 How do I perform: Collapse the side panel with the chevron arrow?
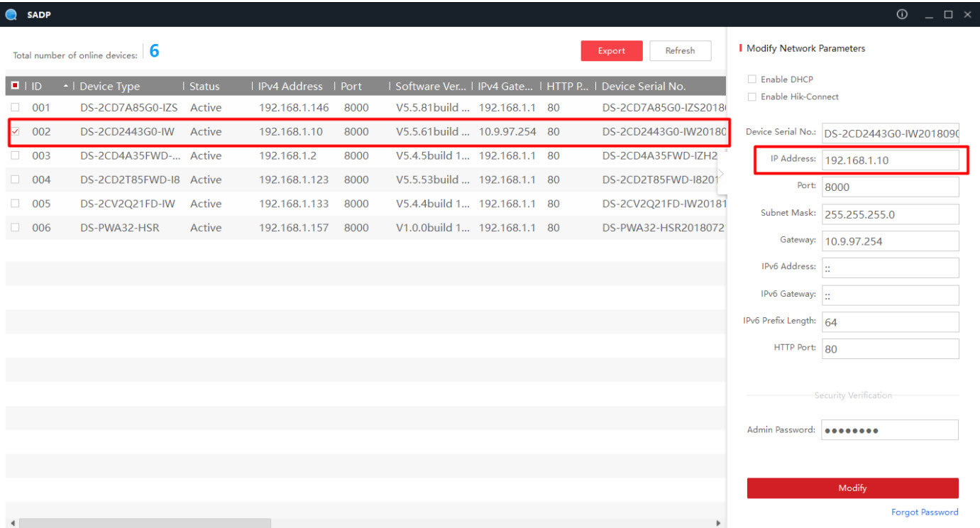722,175
